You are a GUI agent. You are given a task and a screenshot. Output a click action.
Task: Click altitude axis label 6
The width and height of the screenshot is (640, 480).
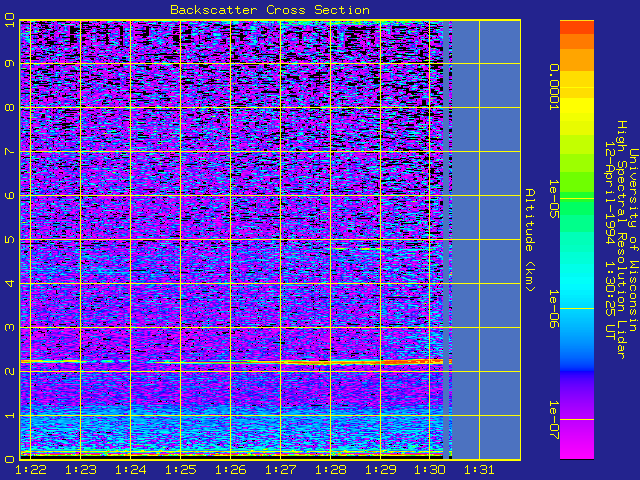click(9, 196)
